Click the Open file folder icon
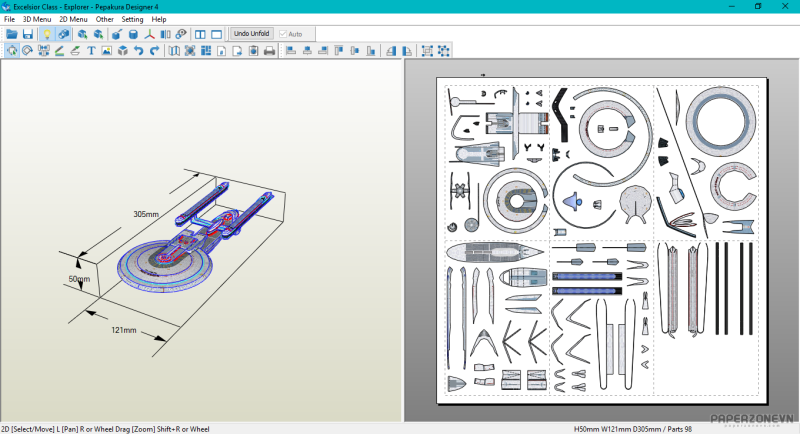This screenshot has width=800, height=434. point(12,34)
